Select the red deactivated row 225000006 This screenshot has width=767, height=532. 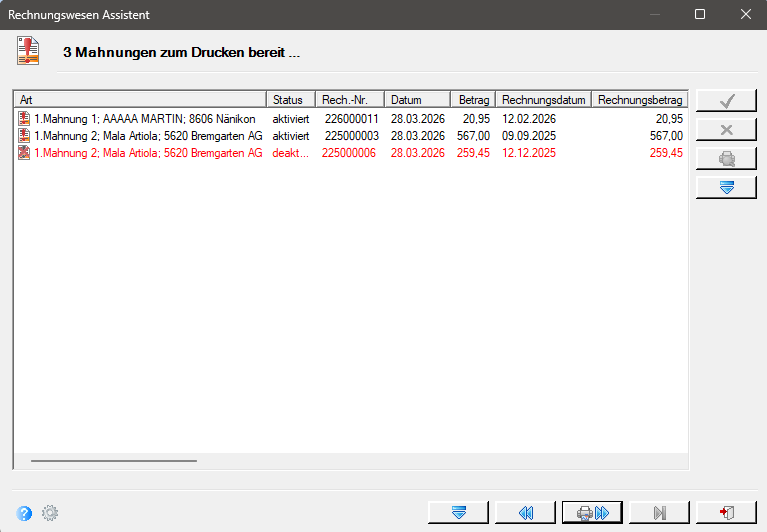[x=351, y=153]
